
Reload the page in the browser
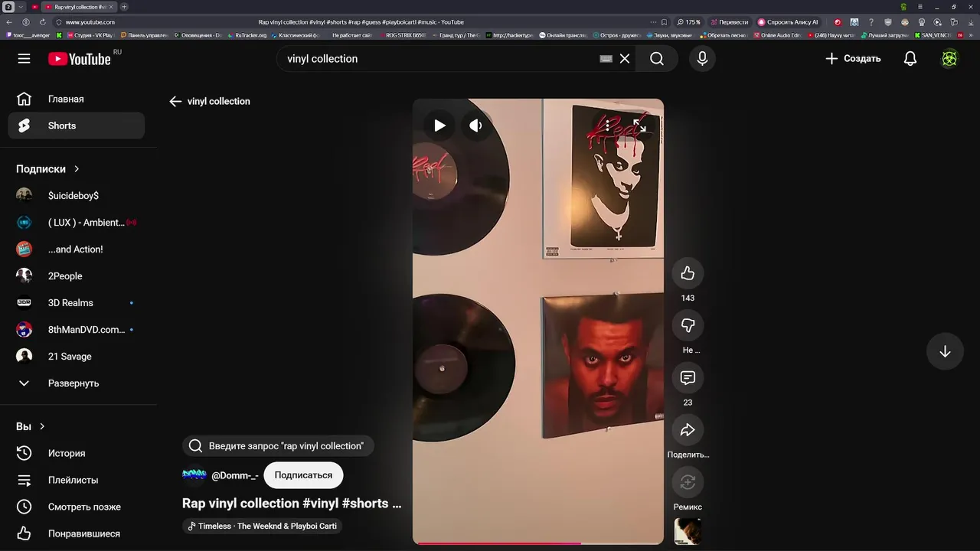pos(42,22)
